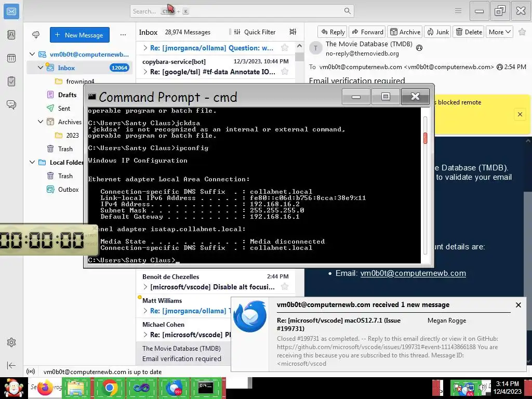Click the taskbar clock showing 3:14 PM
The height and width of the screenshot is (399, 532).
click(507, 388)
